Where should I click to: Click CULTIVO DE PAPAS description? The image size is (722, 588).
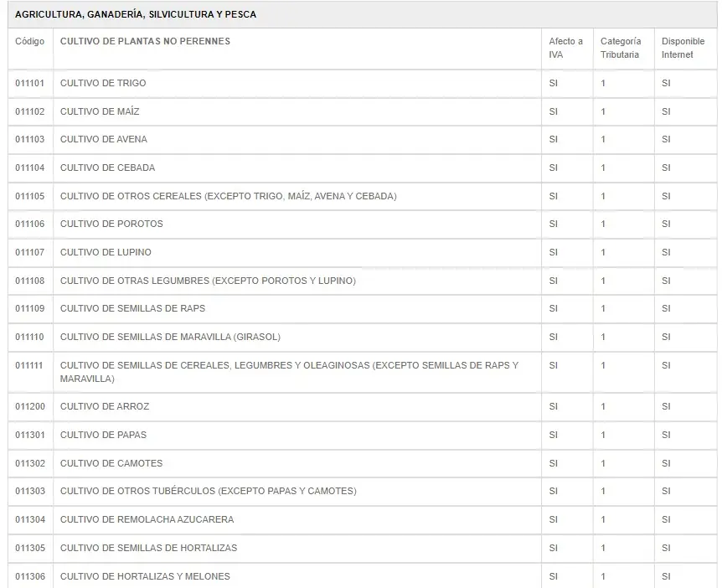click(103, 436)
